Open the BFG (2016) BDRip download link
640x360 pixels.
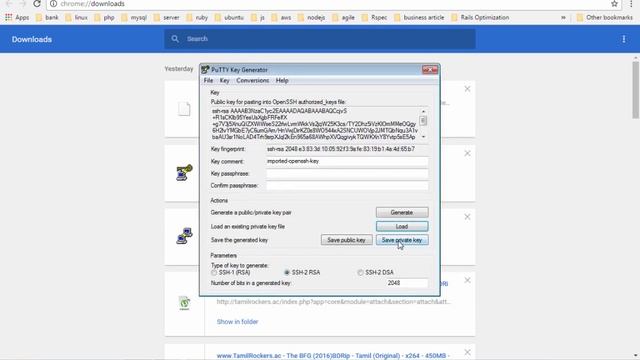coord(333,356)
